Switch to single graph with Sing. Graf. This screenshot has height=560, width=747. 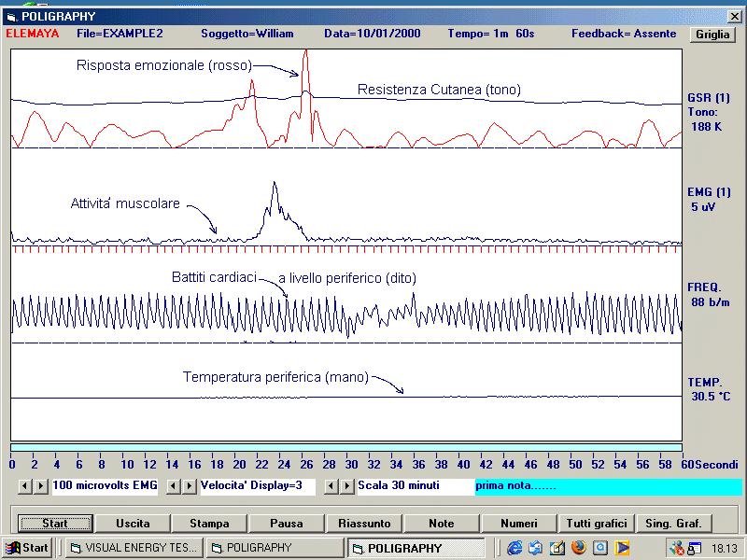pos(673,524)
